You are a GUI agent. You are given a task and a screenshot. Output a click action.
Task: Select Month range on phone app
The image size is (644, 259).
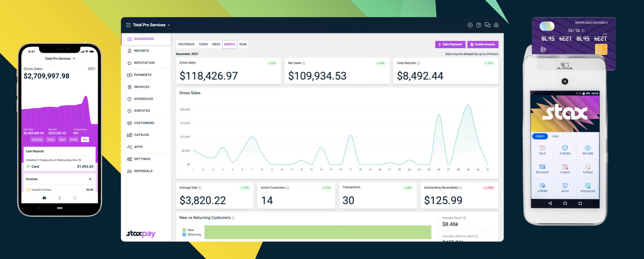[x=74, y=140]
